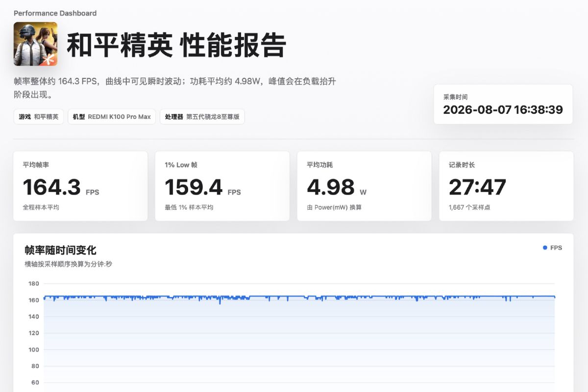Click the Performance Dashboard label
Viewport: 588px width, 392px height.
pos(55,13)
